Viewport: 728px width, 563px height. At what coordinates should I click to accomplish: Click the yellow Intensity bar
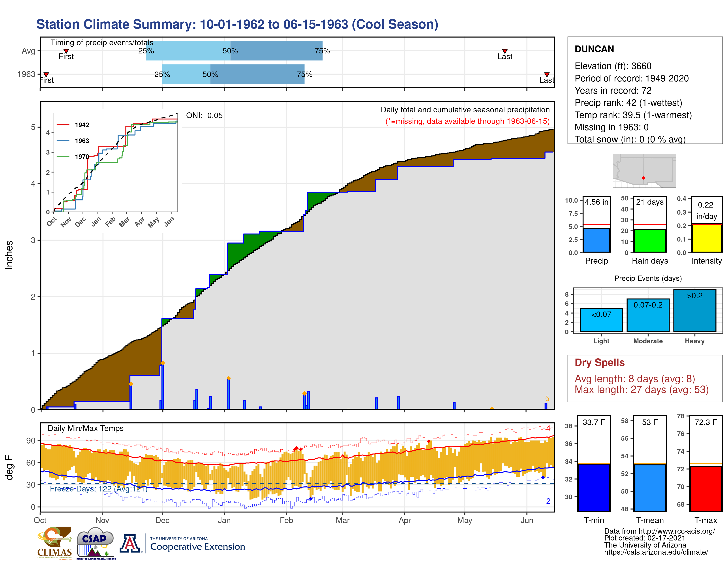pyautogui.click(x=706, y=238)
